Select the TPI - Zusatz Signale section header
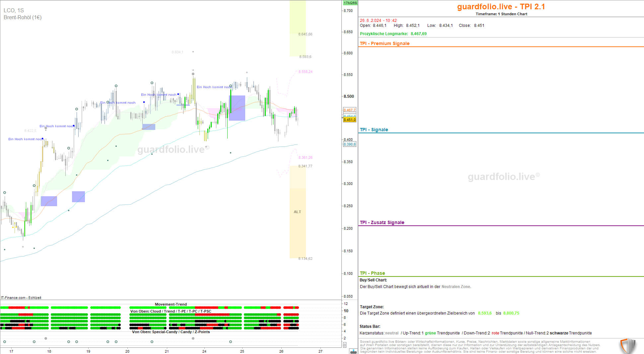The height and width of the screenshot is (354, 644). (x=382, y=222)
